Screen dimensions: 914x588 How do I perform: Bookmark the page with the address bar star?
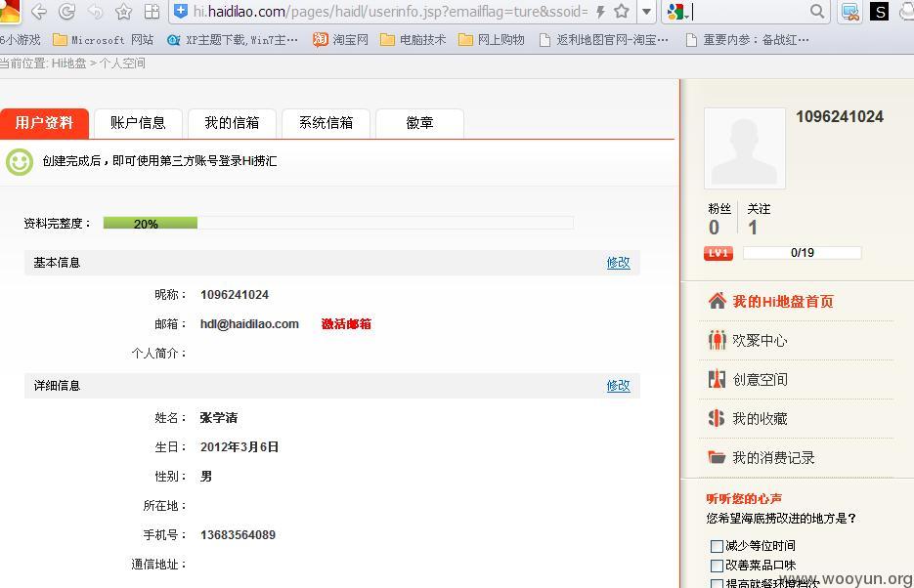(x=622, y=11)
